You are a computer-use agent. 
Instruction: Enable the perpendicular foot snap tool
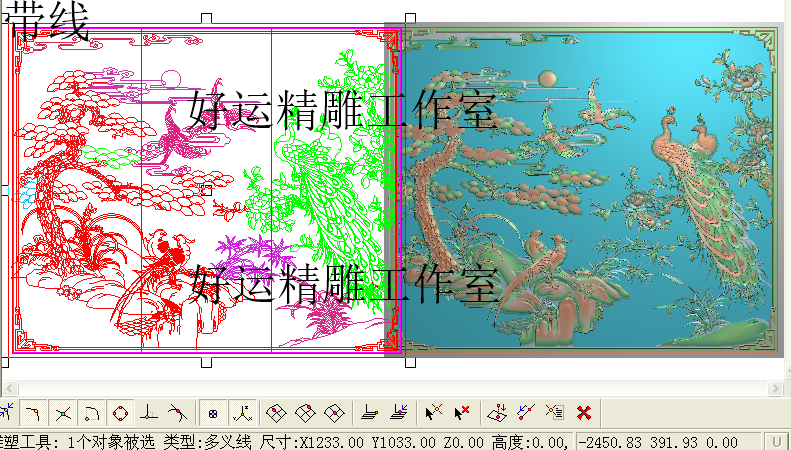click(x=149, y=414)
